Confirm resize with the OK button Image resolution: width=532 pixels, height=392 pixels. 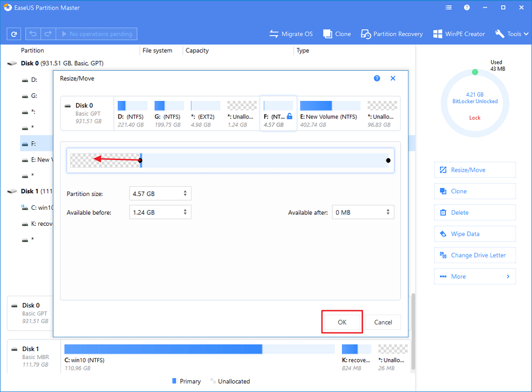(342, 322)
